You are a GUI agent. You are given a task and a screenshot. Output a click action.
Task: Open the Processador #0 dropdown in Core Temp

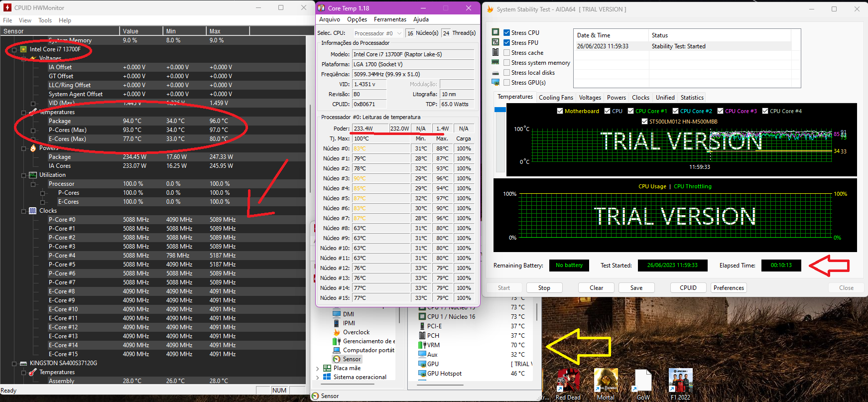coord(378,33)
